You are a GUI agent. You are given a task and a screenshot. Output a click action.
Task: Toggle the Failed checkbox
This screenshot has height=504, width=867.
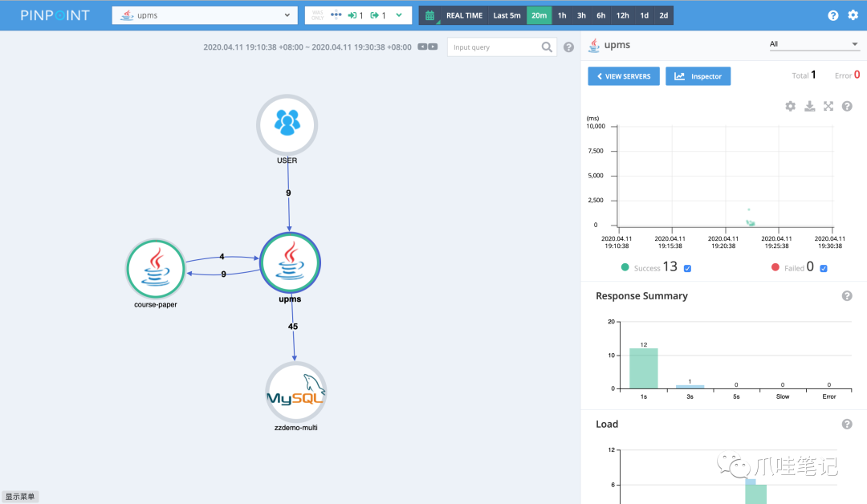coord(824,269)
